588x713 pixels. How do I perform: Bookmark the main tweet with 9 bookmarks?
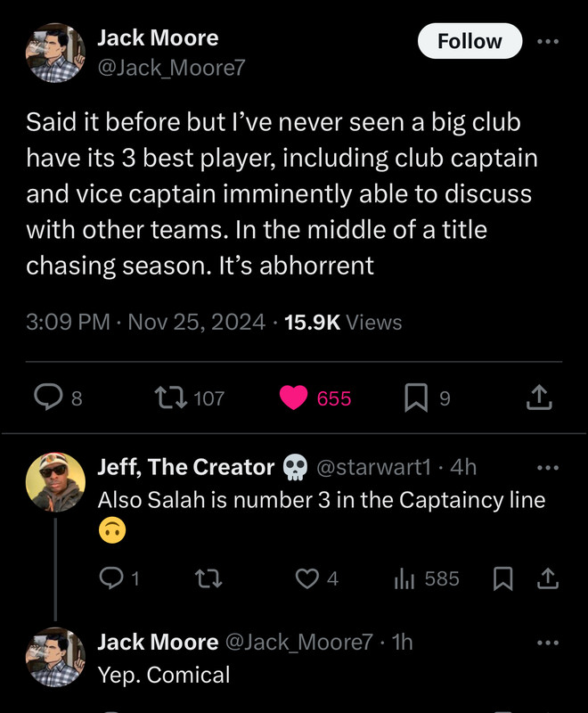416,397
